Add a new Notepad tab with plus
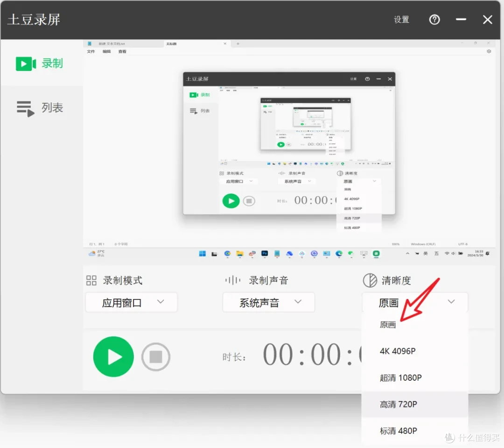Screen dimensions: 504x448 point(238,44)
